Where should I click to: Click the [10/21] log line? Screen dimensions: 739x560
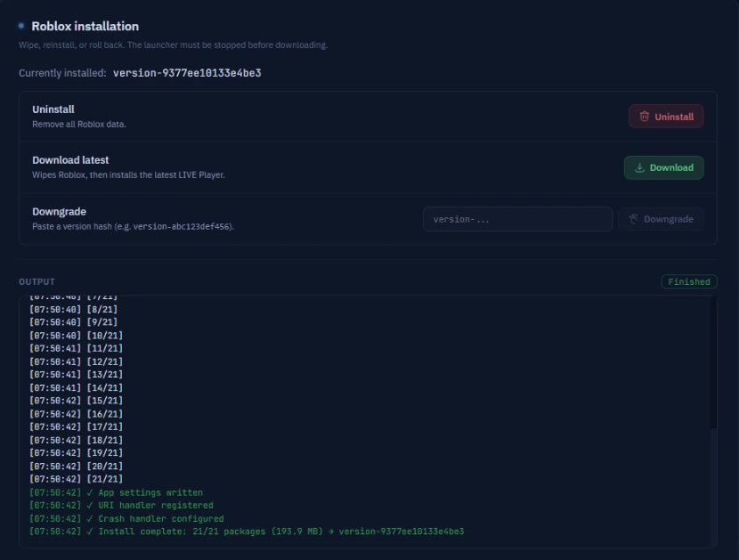click(x=76, y=336)
